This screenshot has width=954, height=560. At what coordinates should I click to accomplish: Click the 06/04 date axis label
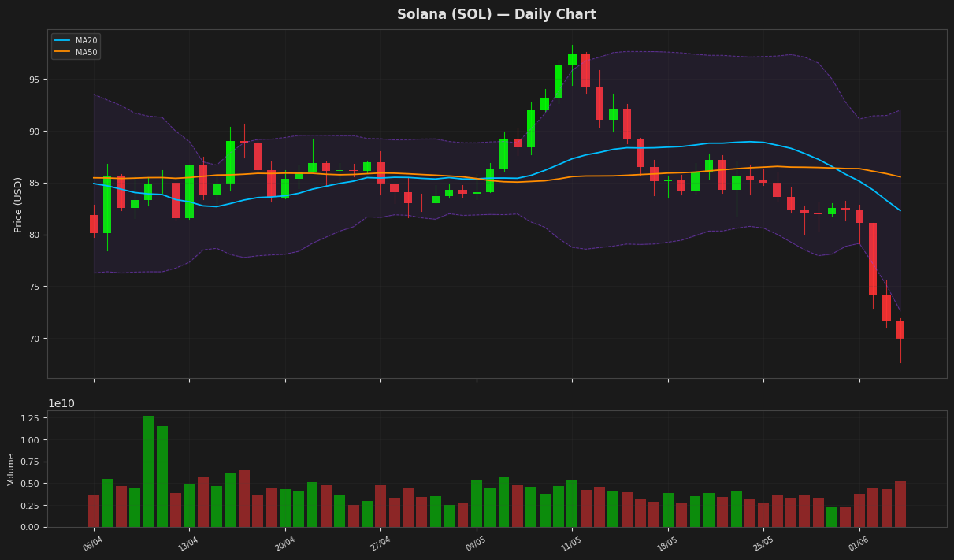(x=92, y=543)
